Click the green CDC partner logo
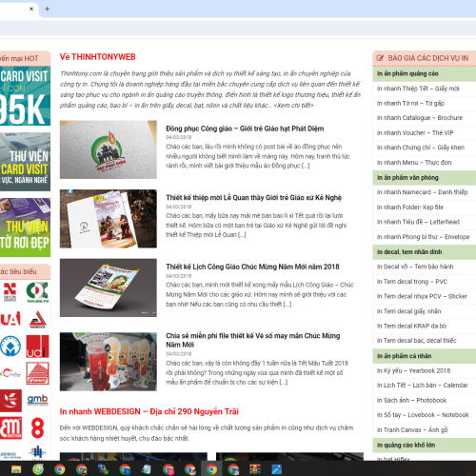This screenshot has height=476, width=476. pyautogui.click(x=37, y=292)
